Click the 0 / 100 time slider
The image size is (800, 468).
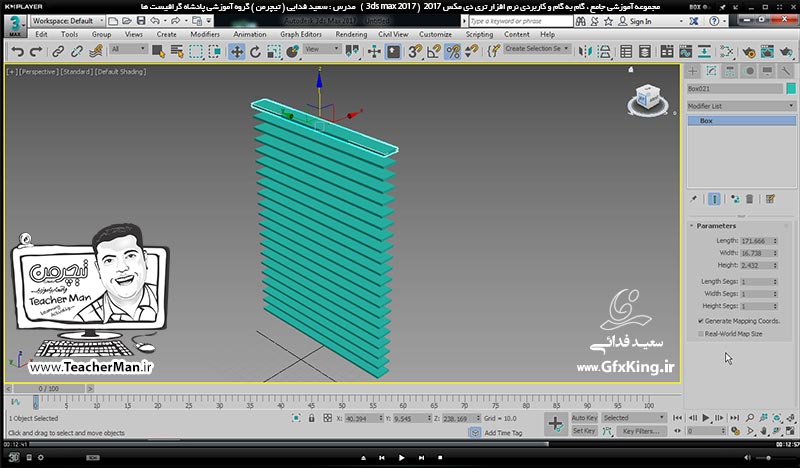(x=48, y=389)
